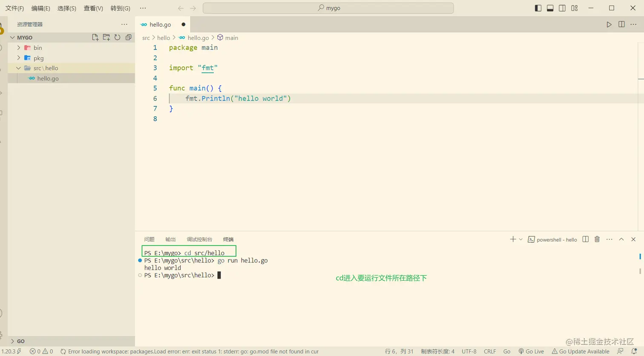The image size is (644, 356).
Task: Open the 转到(G) menu
Action: point(120,8)
